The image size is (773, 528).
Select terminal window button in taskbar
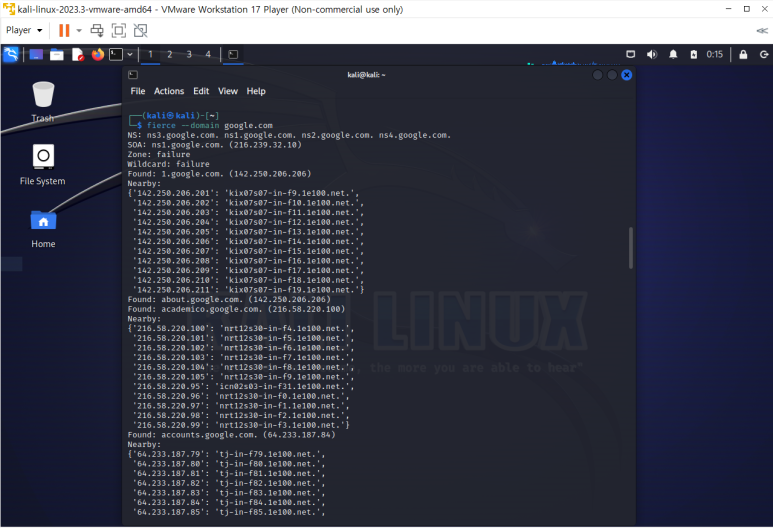[233, 54]
